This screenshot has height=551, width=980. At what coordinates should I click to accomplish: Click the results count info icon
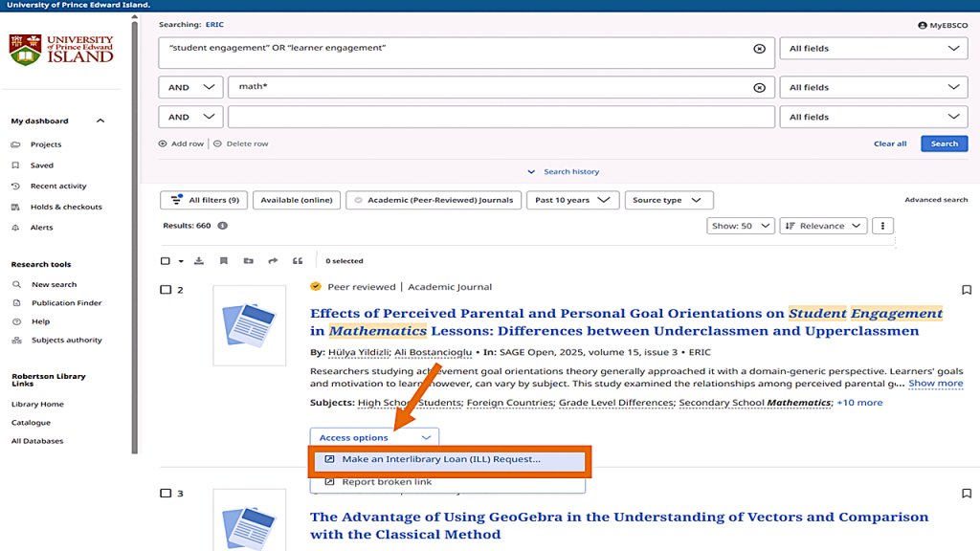click(x=222, y=226)
